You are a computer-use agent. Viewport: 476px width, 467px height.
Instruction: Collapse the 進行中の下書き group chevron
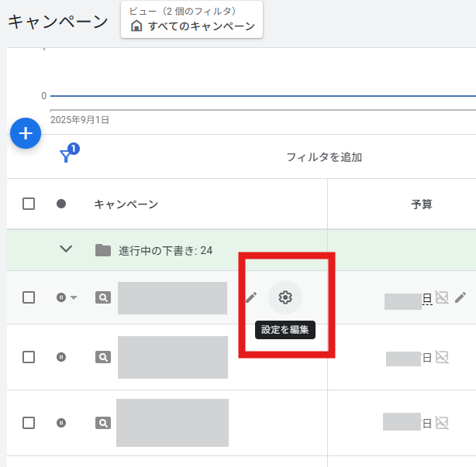pyautogui.click(x=66, y=249)
